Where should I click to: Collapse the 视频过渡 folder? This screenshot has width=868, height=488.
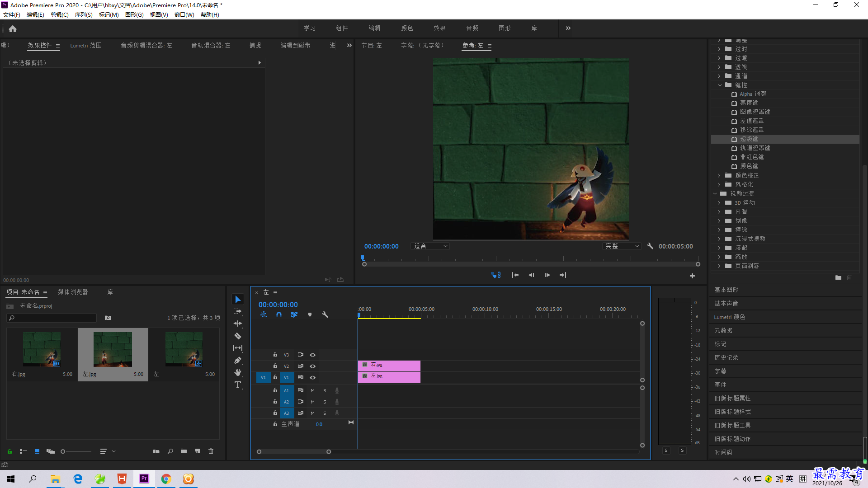pyautogui.click(x=715, y=193)
